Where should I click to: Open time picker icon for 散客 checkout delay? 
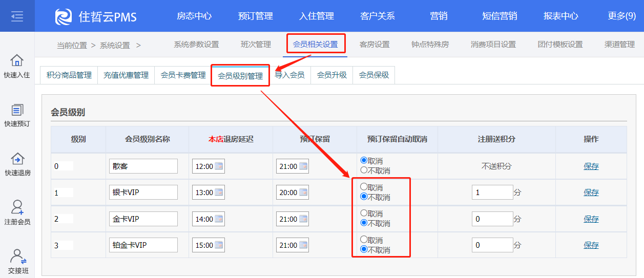pyautogui.click(x=219, y=166)
